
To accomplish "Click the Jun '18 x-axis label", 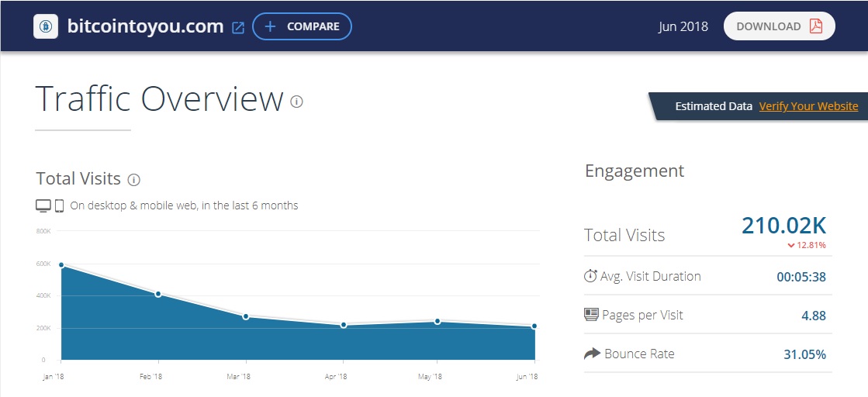I will click(527, 377).
